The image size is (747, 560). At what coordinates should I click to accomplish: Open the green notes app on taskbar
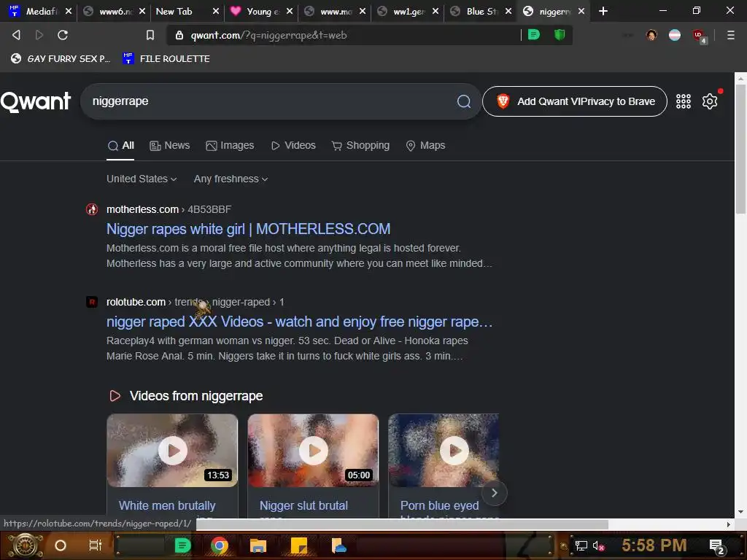[x=182, y=545]
